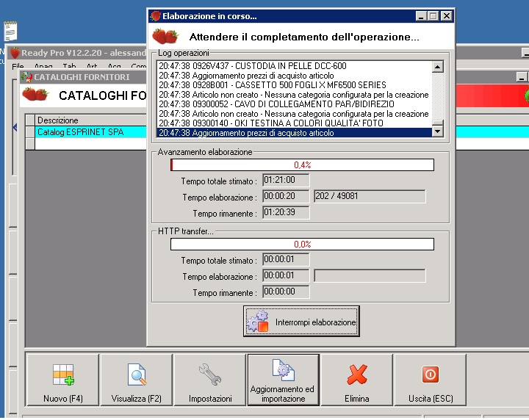Click the Tempo elaborazione field 00:00:20
The height and width of the screenshot is (420, 529).
click(286, 196)
